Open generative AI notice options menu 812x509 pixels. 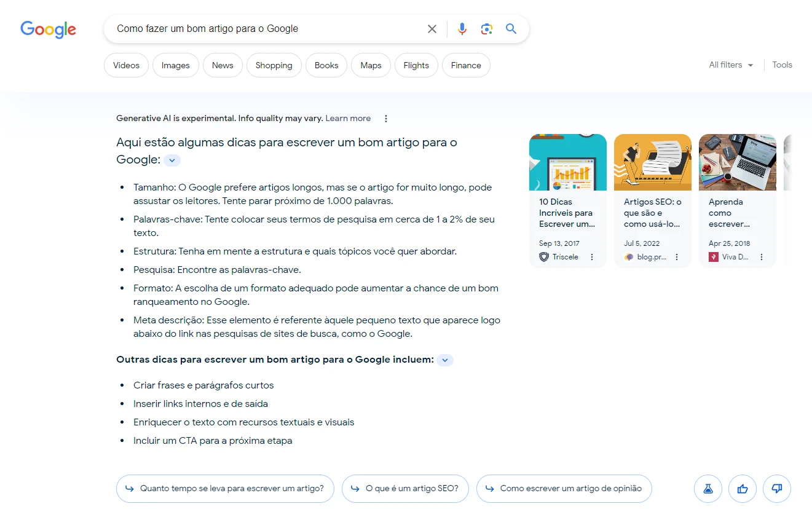pyautogui.click(x=386, y=119)
